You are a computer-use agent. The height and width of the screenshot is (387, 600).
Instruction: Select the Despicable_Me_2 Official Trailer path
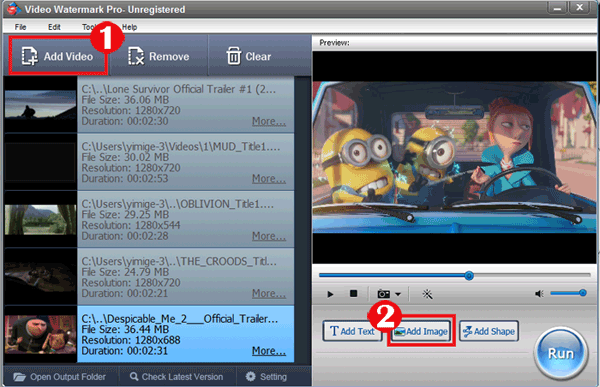[180, 319]
